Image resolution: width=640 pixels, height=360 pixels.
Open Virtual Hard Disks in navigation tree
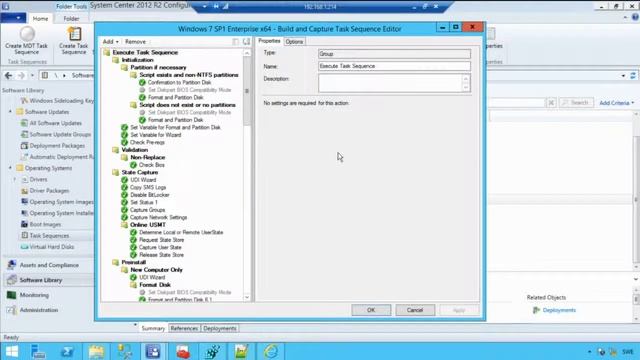point(51,247)
